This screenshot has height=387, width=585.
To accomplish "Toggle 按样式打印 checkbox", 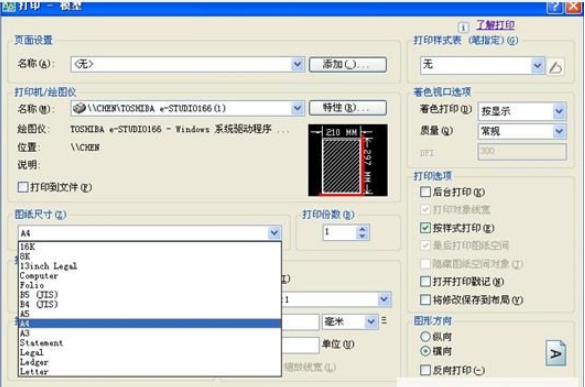I will point(425,228).
